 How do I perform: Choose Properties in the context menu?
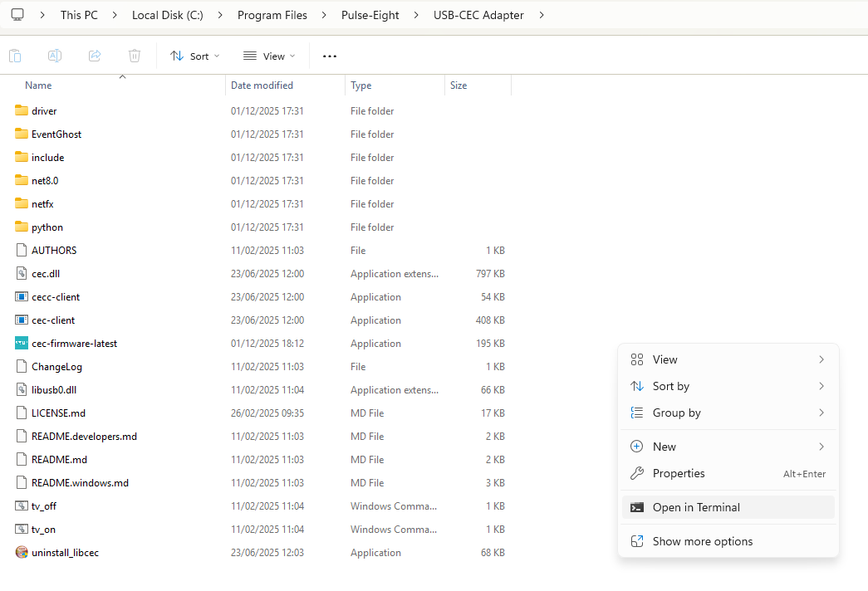tap(728, 473)
